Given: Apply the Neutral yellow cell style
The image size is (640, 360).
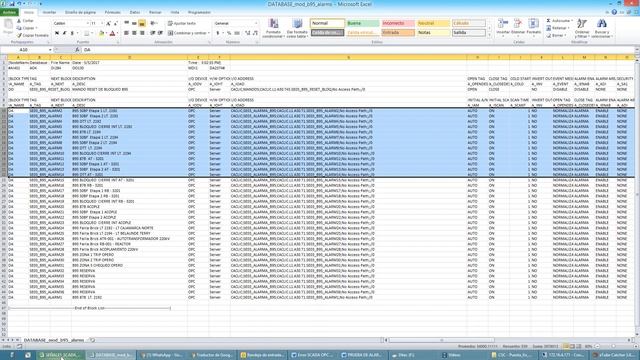Looking at the screenshot, I should pyautogui.click(x=433, y=23).
